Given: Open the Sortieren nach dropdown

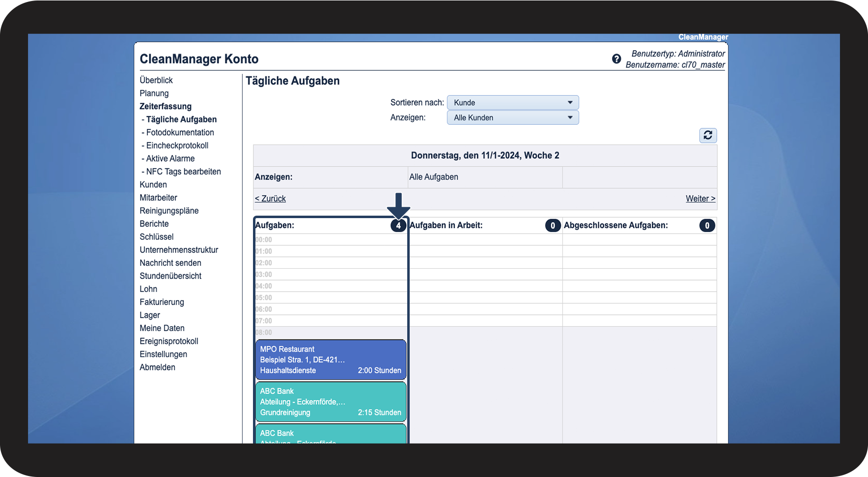Looking at the screenshot, I should 512,103.
